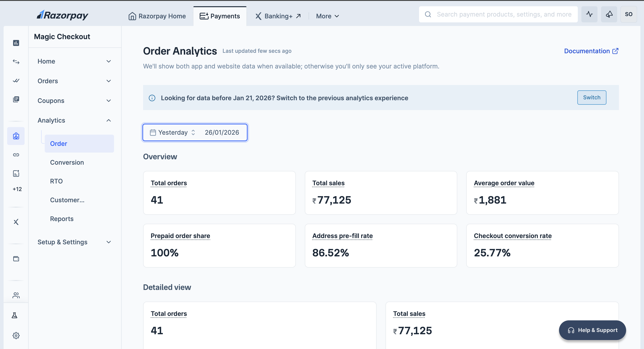Open the bar chart analytics icon in sidebar

16,43
